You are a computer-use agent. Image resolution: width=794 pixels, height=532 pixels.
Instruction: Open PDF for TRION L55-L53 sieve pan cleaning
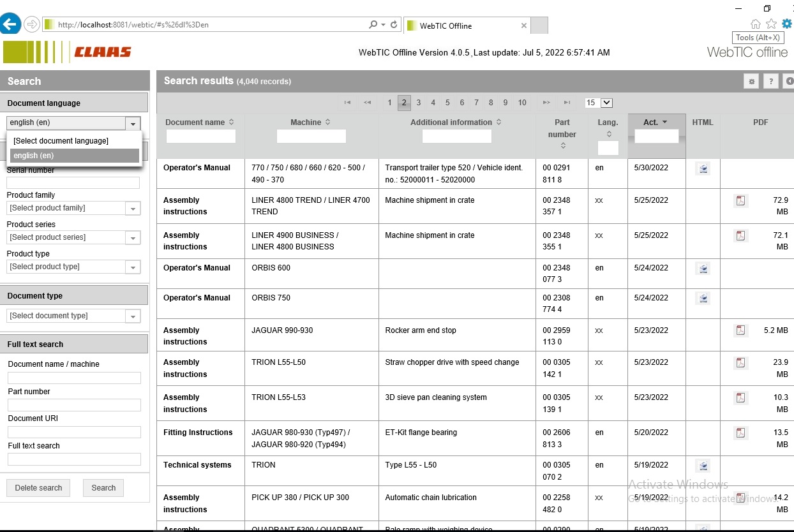click(740, 398)
